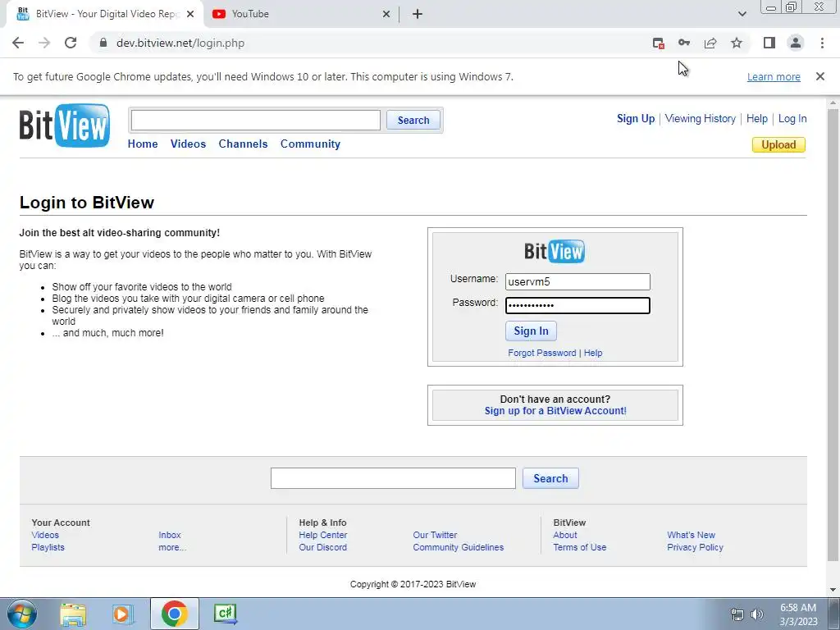Viewport: 840px width, 630px height.
Task: Open the Chrome three-dot menu
Action: [822, 43]
